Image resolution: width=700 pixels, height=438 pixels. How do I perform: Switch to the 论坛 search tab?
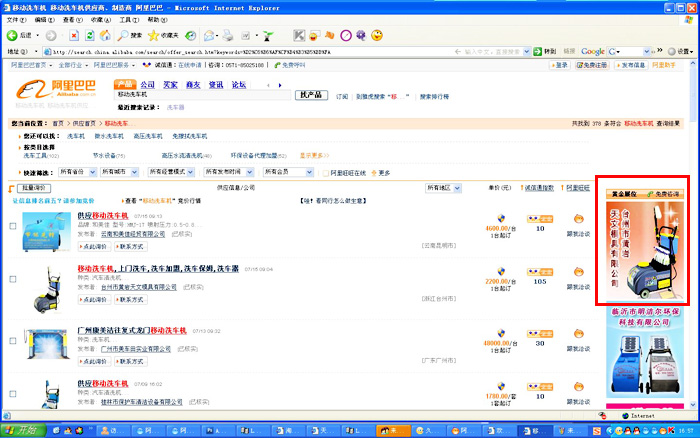click(x=239, y=84)
